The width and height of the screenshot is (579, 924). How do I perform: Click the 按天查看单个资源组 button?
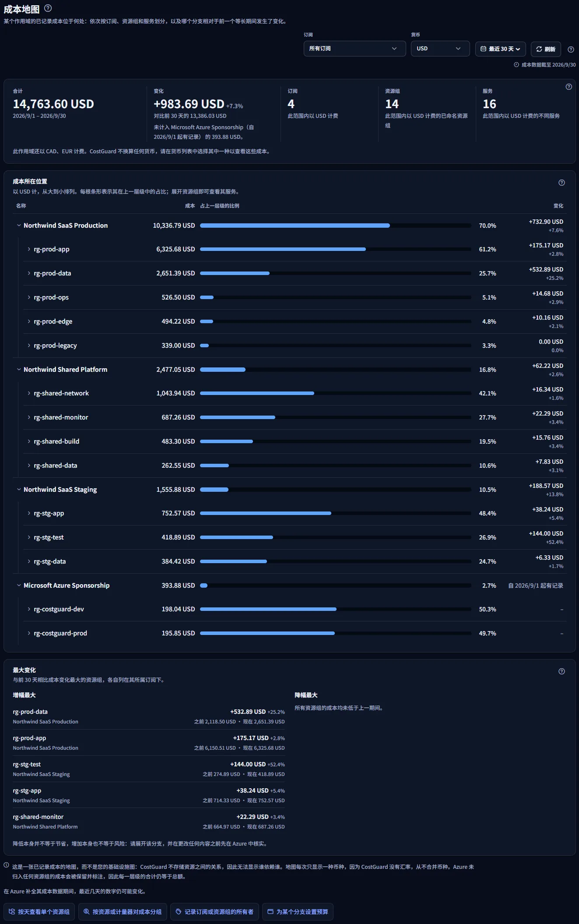[39, 912]
